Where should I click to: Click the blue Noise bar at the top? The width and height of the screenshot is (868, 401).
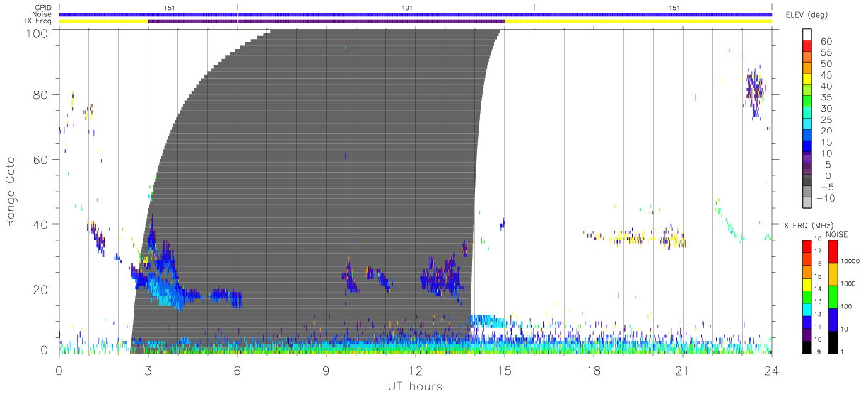(415, 14)
